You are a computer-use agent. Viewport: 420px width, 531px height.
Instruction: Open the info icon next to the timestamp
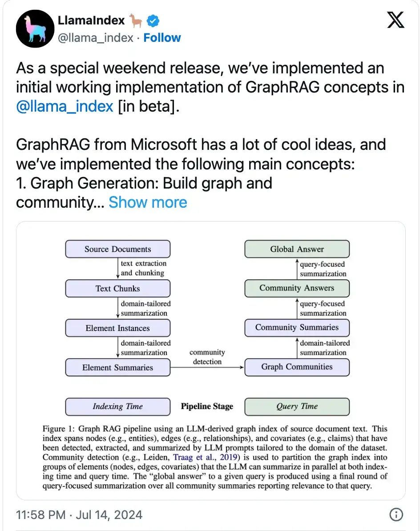(x=396, y=515)
